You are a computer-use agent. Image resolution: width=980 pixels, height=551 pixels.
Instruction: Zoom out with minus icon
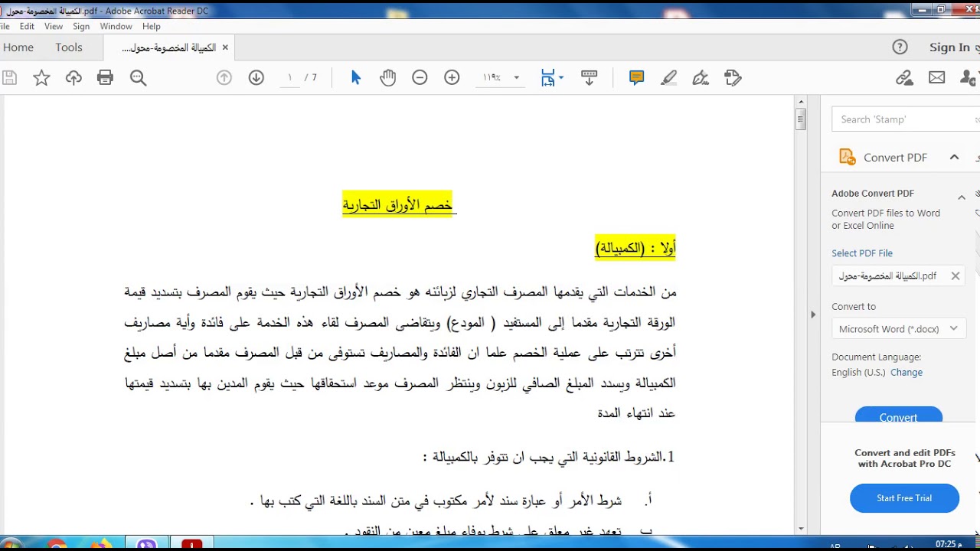(x=420, y=77)
